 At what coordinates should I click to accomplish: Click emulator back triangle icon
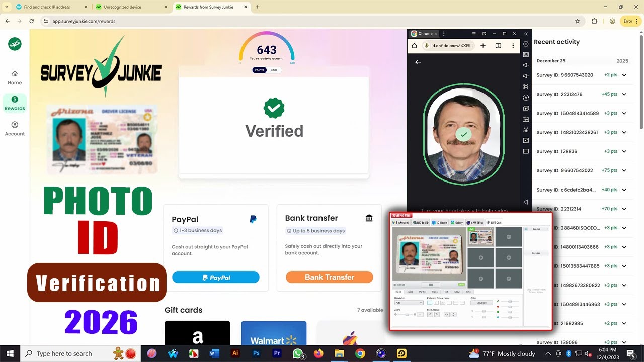526,202
